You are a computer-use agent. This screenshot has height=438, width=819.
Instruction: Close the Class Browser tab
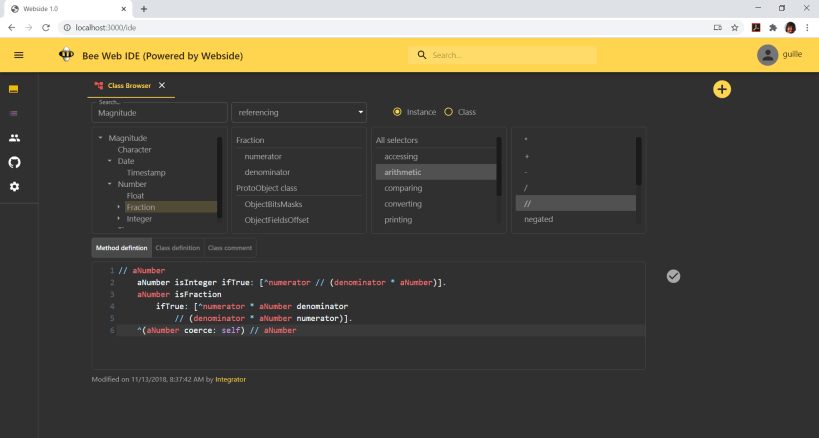coord(162,86)
